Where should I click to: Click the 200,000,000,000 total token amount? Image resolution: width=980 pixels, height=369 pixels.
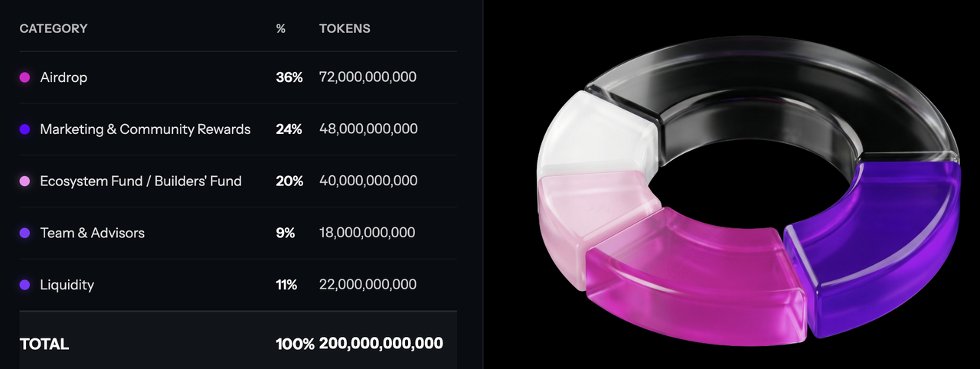coord(381,344)
